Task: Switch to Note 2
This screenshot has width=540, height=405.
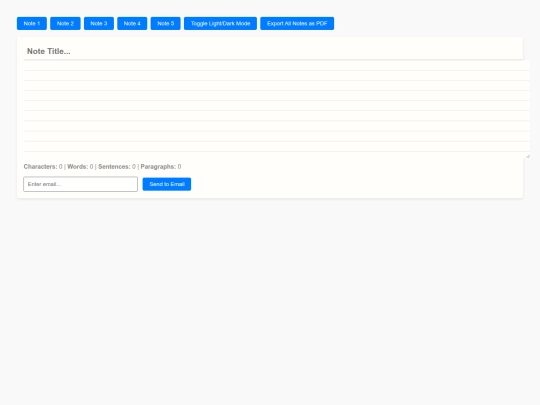Action: [65, 23]
